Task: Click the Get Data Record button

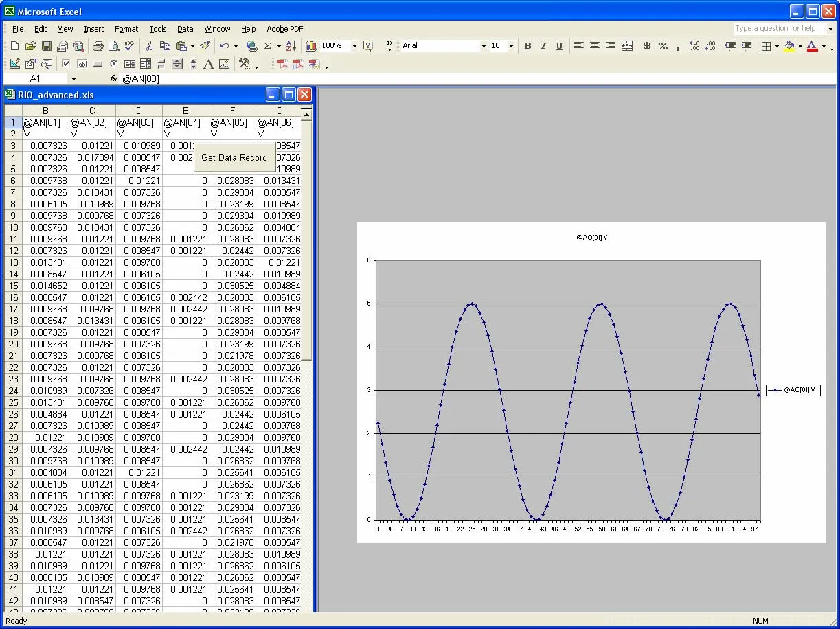Action: tap(234, 157)
